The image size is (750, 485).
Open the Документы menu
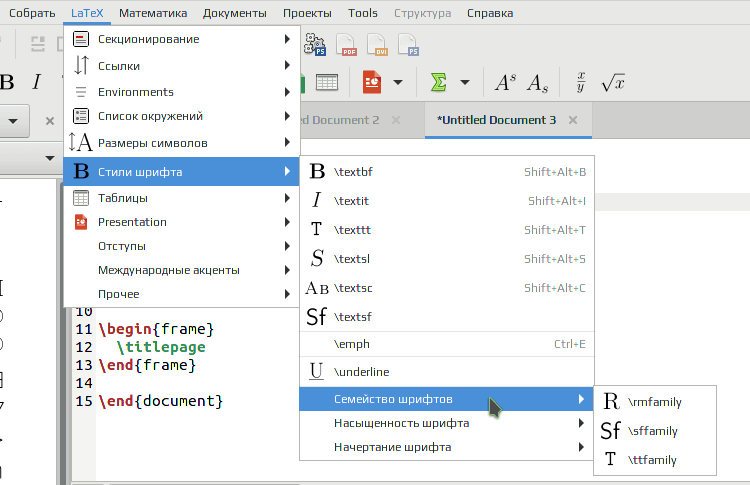235,13
